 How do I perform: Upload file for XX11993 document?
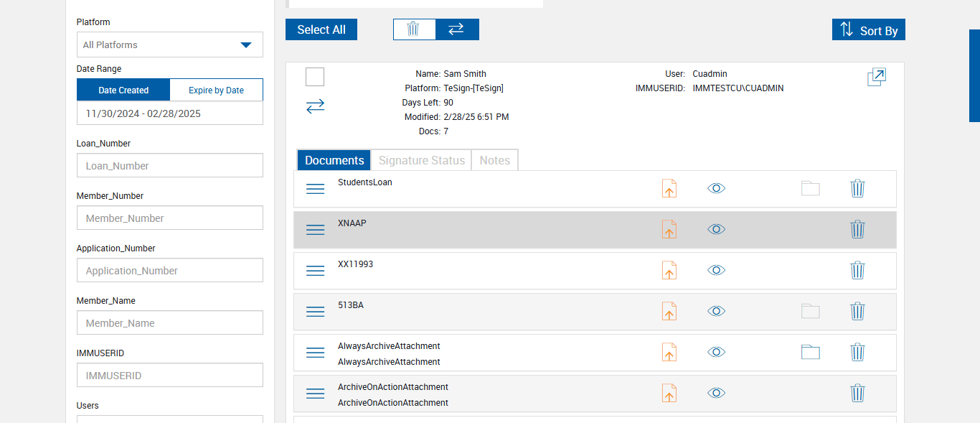[x=669, y=271]
